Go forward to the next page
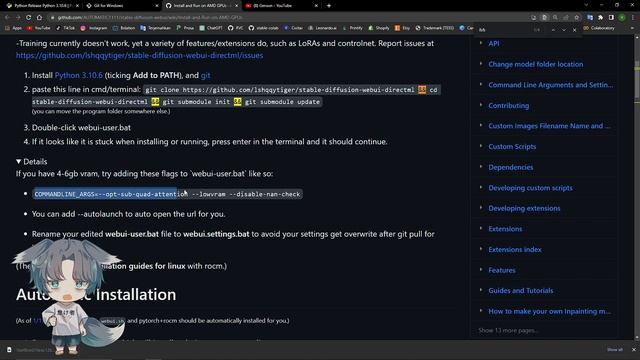This screenshot has width=640, height=360. [18, 17]
